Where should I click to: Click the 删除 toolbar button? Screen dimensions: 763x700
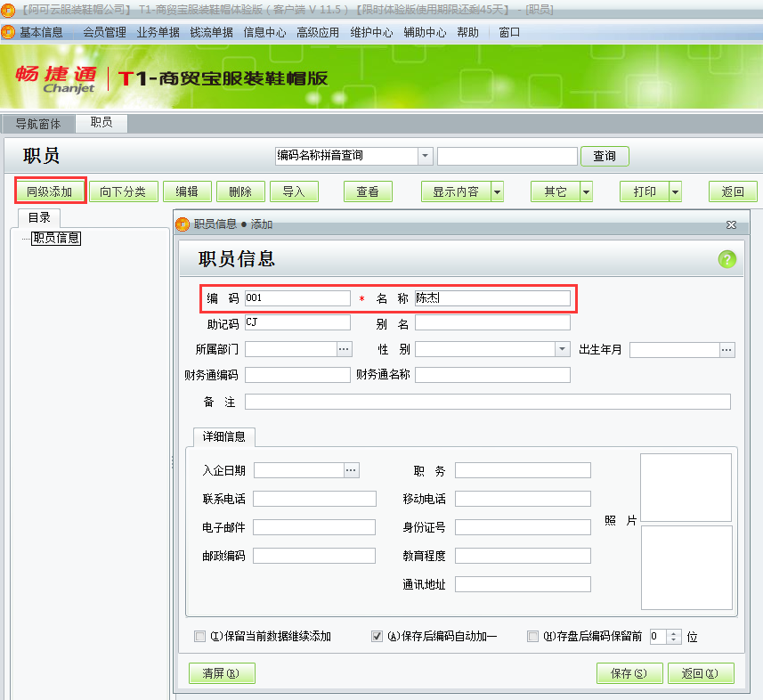tap(240, 191)
